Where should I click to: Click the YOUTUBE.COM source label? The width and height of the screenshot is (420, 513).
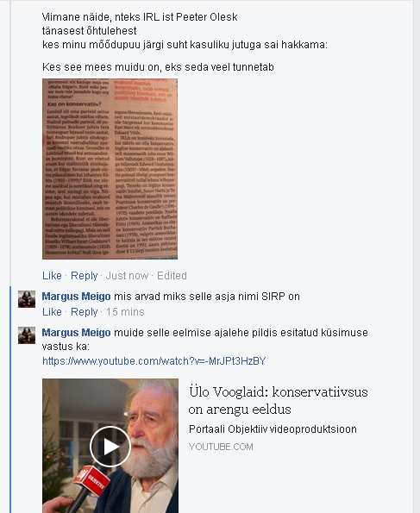tap(221, 447)
